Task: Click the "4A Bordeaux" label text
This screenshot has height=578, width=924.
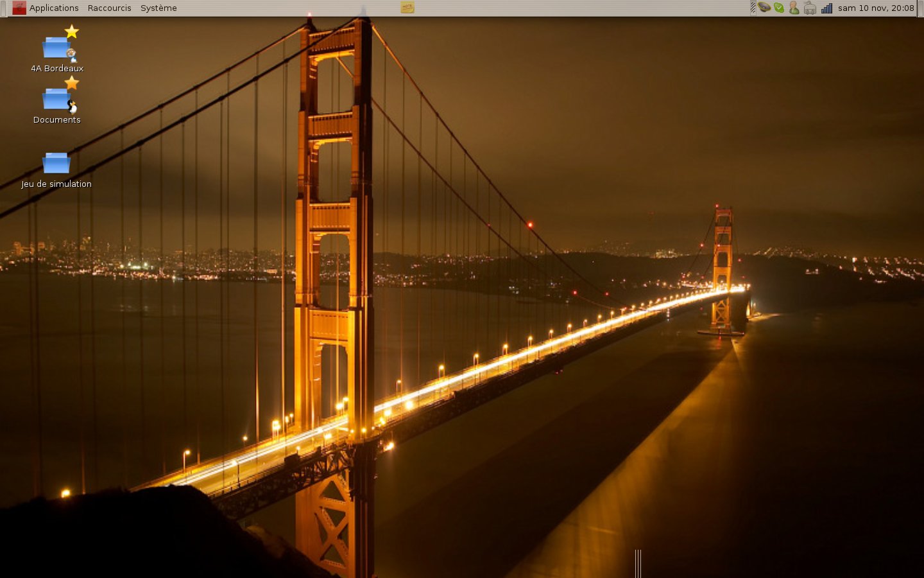Action: pyautogui.click(x=57, y=69)
